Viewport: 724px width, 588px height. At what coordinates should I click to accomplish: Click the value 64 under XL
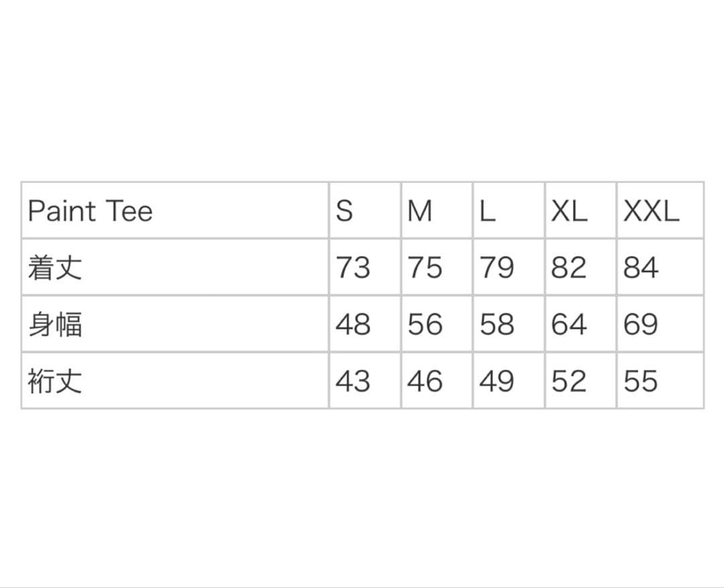click(569, 324)
